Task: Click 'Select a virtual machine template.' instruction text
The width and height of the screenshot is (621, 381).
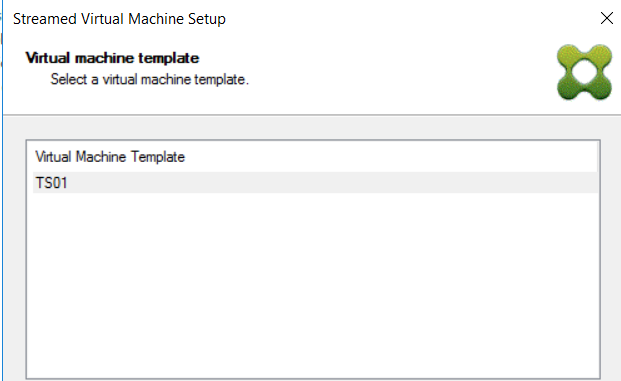Action: [150, 80]
